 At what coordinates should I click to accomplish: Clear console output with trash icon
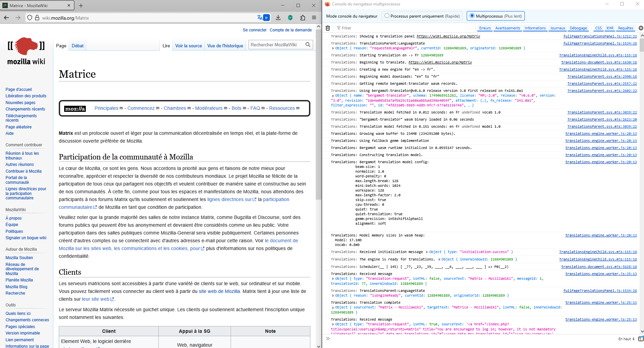[x=328, y=28]
